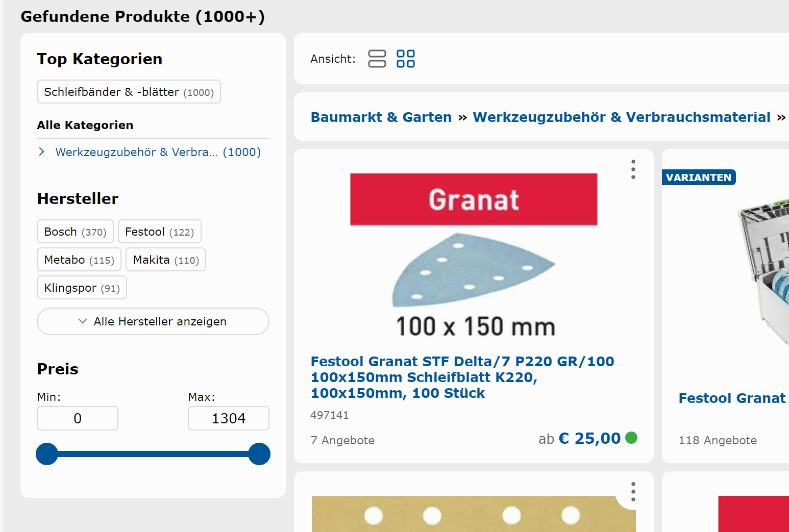Open three-dot menu on gold sandpaper card
Image resolution: width=789 pixels, height=532 pixels.
coord(633,492)
